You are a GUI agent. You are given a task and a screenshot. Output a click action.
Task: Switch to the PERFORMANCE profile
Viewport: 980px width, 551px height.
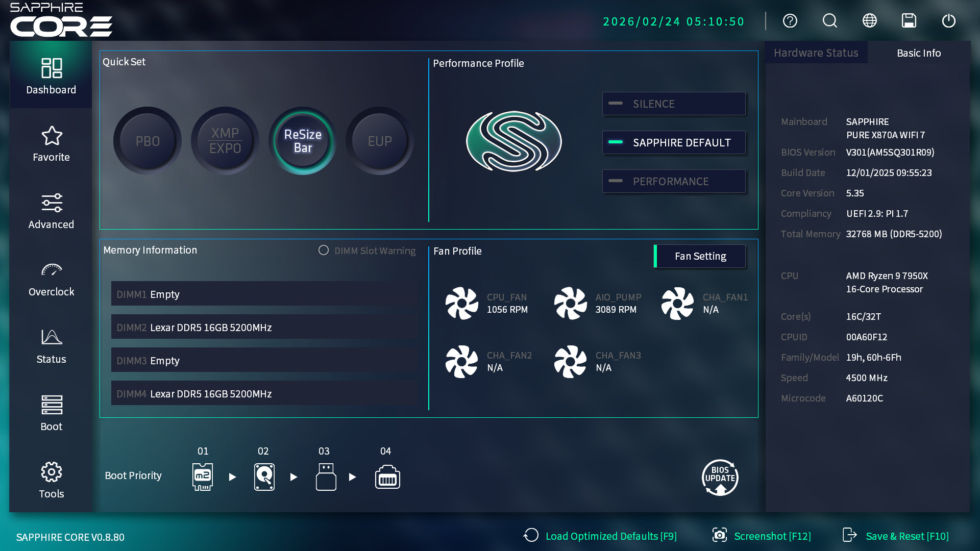(674, 181)
